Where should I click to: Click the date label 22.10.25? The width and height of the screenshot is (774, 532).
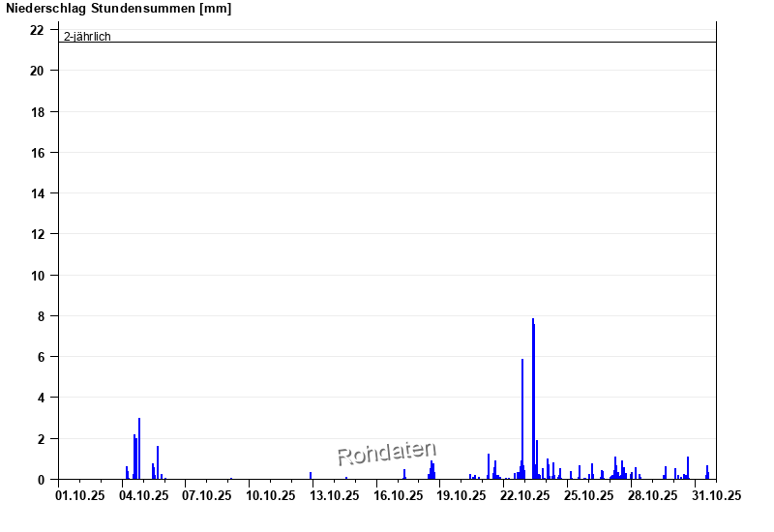pyautogui.click(x=524, y=495)
